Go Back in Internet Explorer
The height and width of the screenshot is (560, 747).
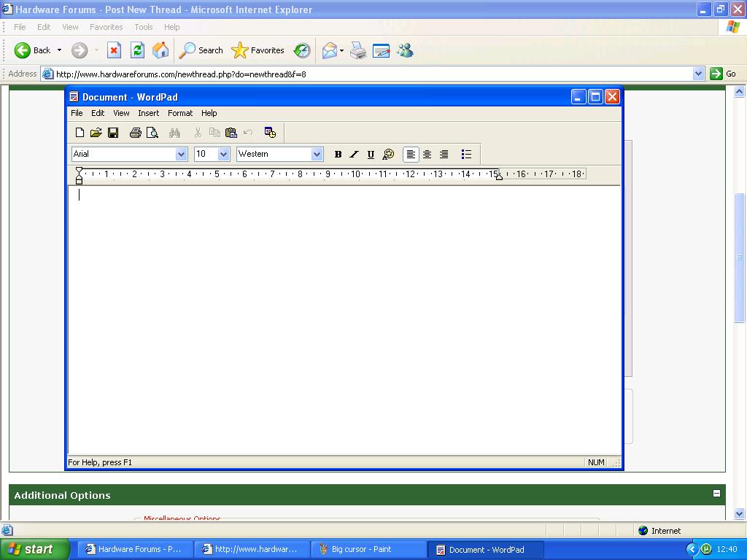[x=32, y=50]
